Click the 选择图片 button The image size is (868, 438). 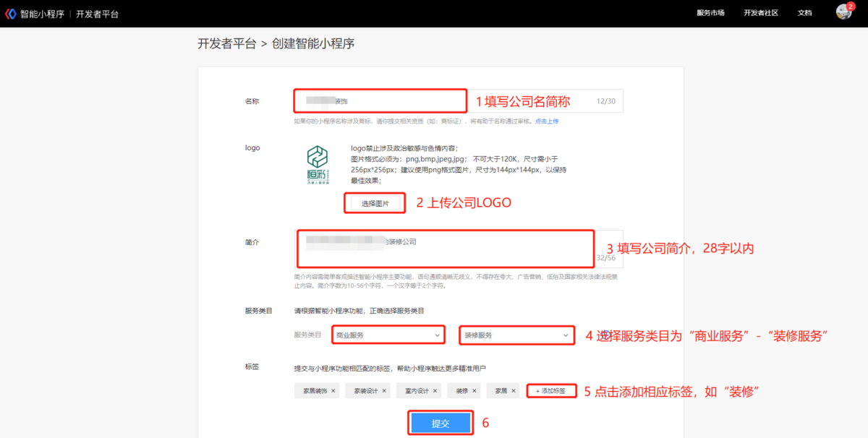tap(375, 204)
